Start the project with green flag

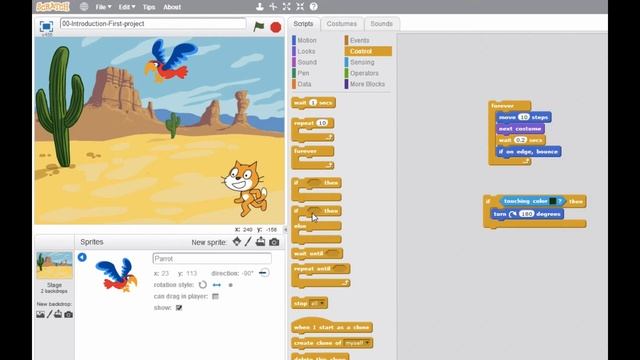coord(259,27)
